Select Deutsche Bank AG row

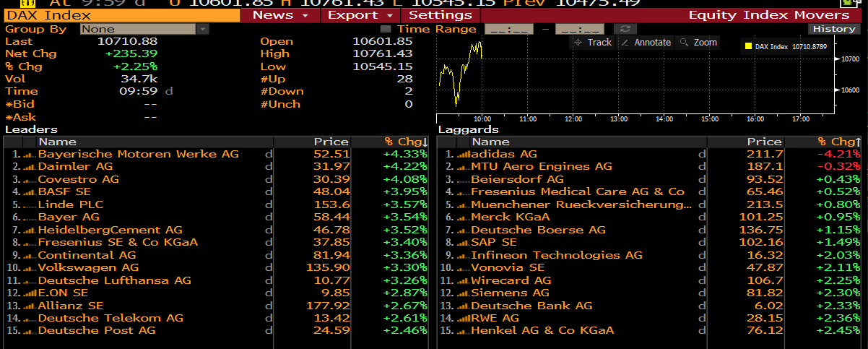[650, 306]
